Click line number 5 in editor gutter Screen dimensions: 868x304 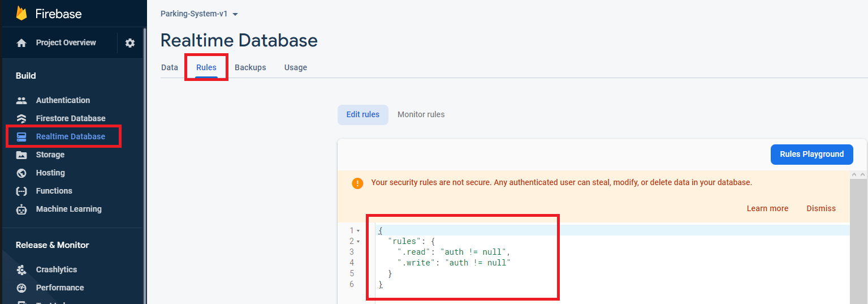[x=352, y=273]
